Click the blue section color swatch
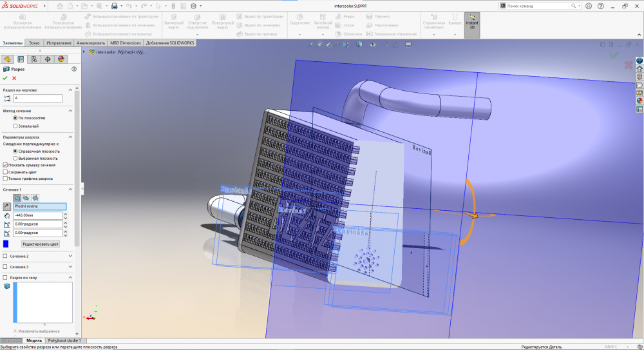The image size is (644, 350). pyautogui.click(x=6, y=244)
